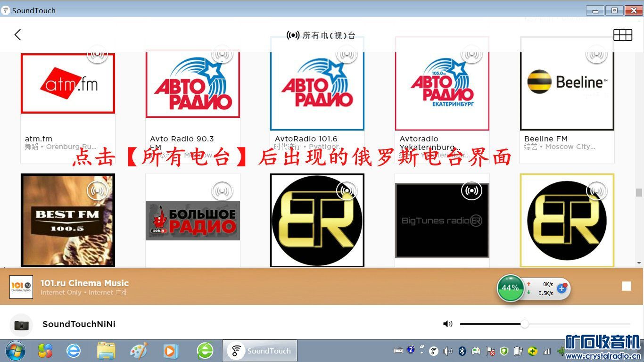The image size is (644, 362).
Task: Launch Windows Media Player from the taskbar
Action: click(x=171, y=351)
